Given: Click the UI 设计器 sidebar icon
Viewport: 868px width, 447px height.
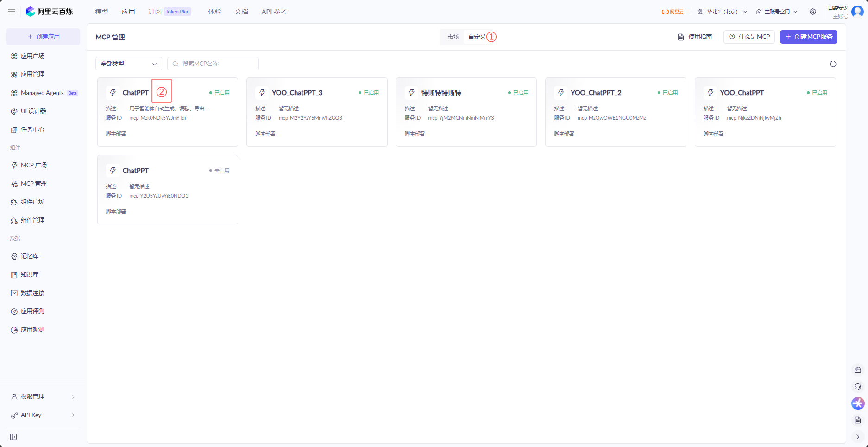Looking at the screenshot, I should pyautogui.click(x=14, y=111).
